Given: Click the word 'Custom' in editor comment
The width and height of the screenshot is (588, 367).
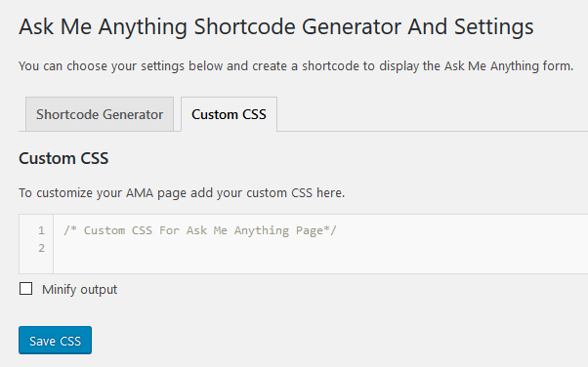Looking at the screenshot, I should (x=105, y=230).
